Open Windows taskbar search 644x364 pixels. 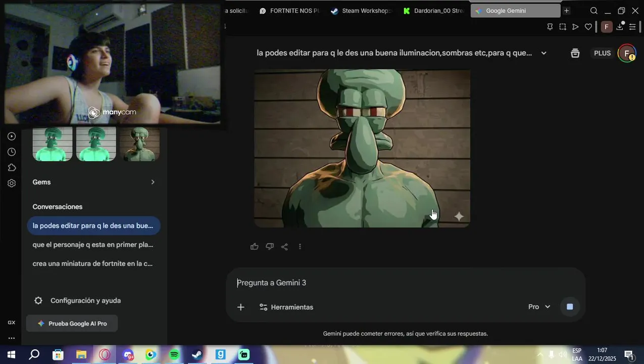(34, 355)
